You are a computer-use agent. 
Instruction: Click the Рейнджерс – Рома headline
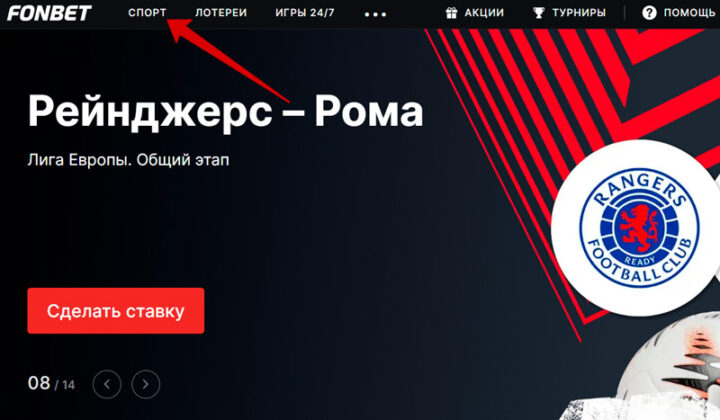(225, 112)
